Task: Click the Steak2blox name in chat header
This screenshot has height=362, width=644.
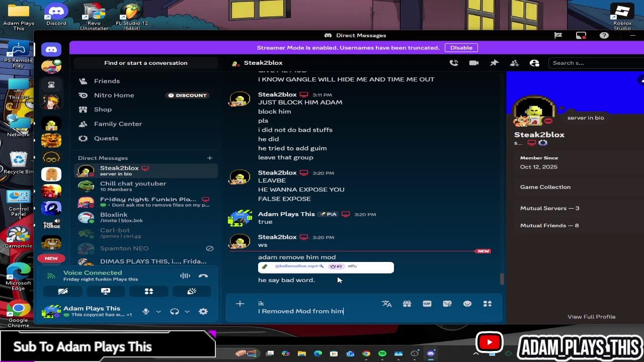Action: click(263, 63)
